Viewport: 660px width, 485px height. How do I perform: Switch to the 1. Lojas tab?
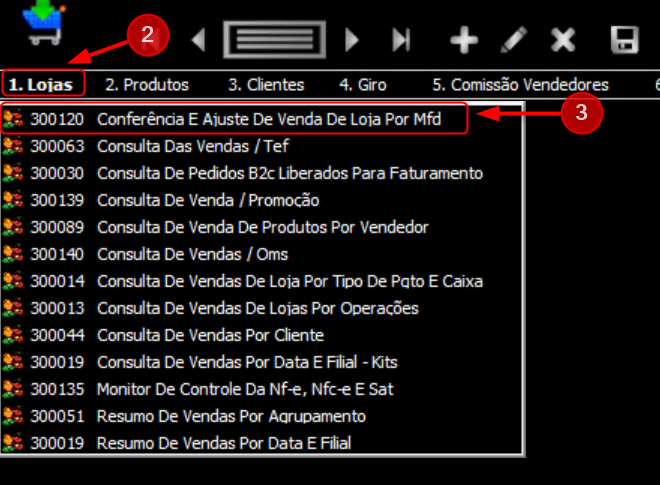pyautogui.click(x=41, y=85)
